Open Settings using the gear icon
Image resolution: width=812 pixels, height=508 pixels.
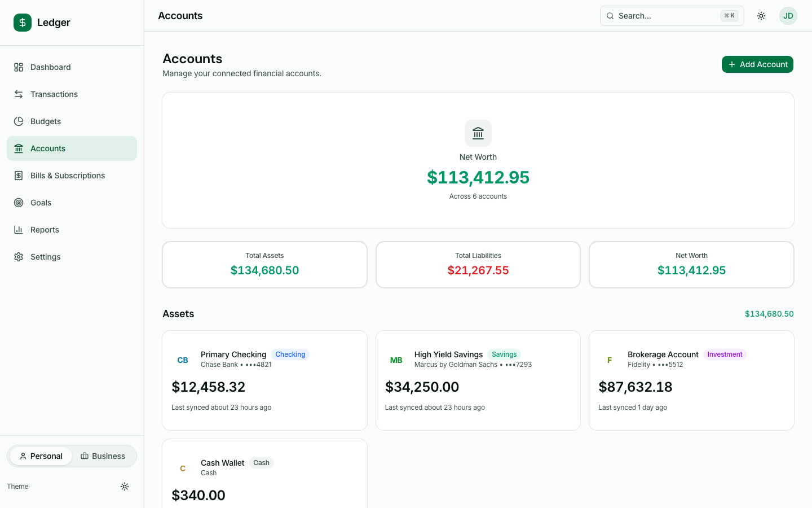(x=19, y=256)
